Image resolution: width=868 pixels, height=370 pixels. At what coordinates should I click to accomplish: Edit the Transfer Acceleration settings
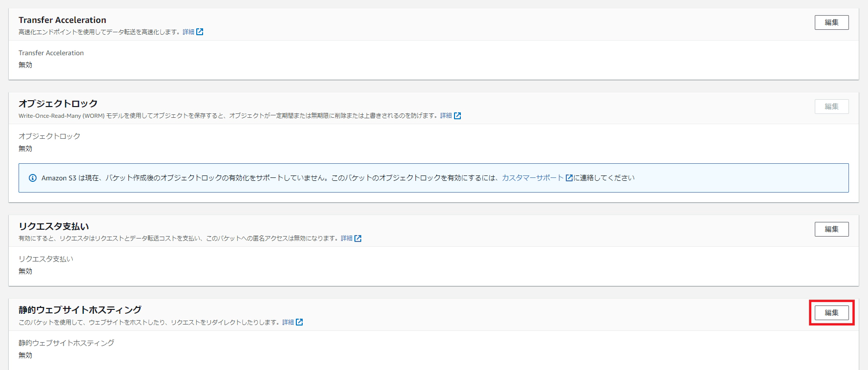pyautogui.click(x=831, y=22)
